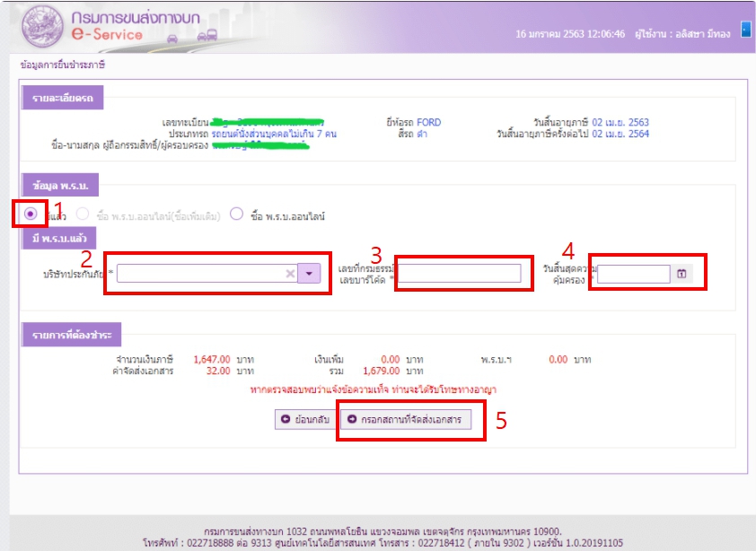Viewport: 756px width, 551px height.
Task: Click the date and time 16 มกราคม 2563
Action: [x=570, y=34]
